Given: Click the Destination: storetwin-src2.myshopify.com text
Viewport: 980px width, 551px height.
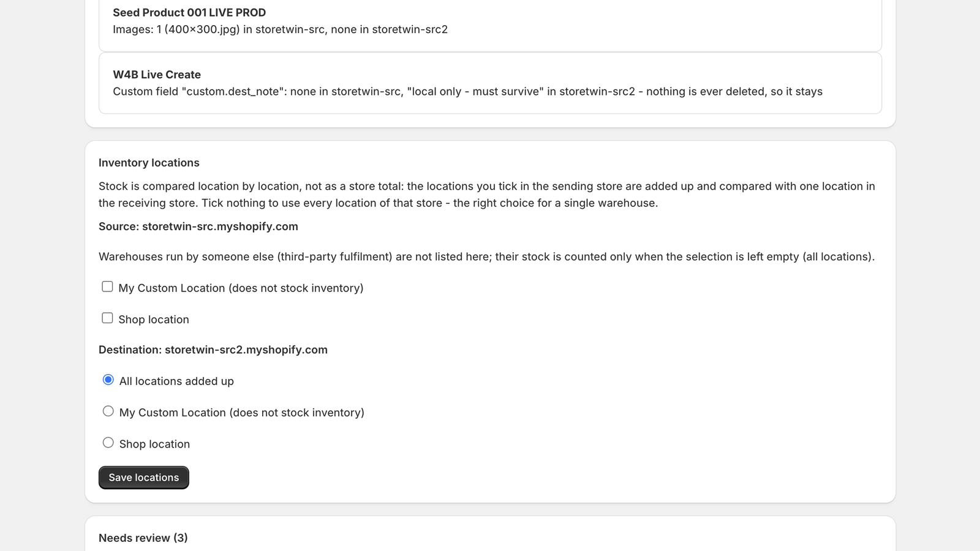Looking at the screenshot, I should click(x=213, y=350).
